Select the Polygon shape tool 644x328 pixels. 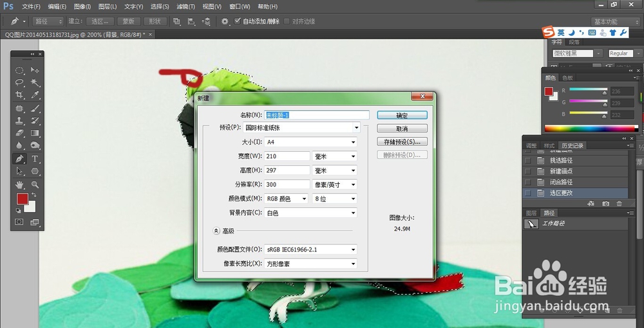(x=35, y=171)
